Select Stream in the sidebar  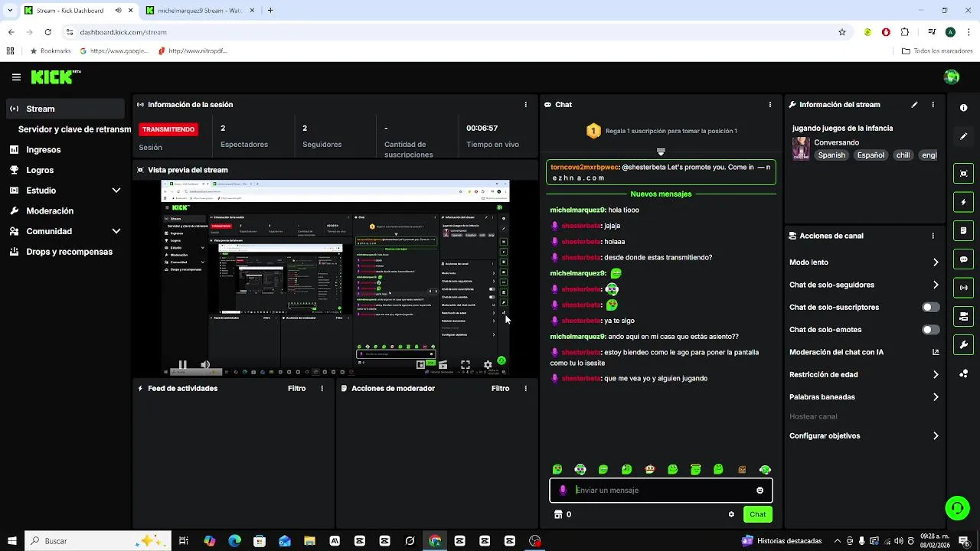(65, 109)
